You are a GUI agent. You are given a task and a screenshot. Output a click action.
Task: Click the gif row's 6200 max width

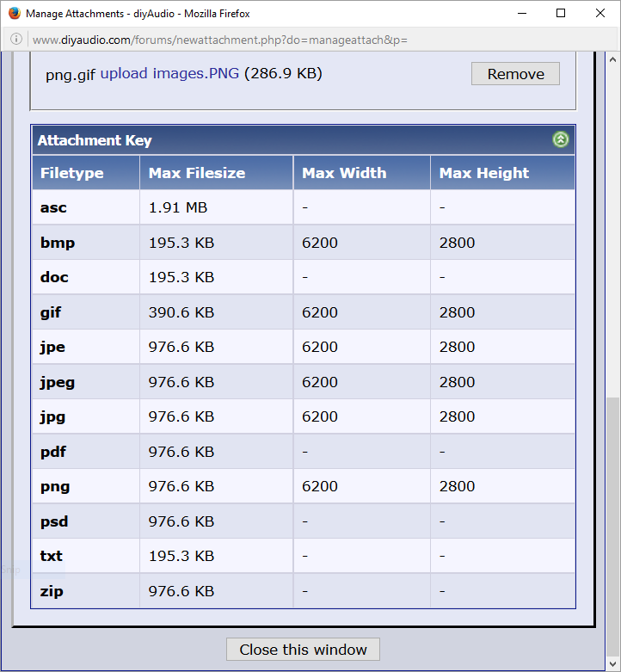coord(319,312)
